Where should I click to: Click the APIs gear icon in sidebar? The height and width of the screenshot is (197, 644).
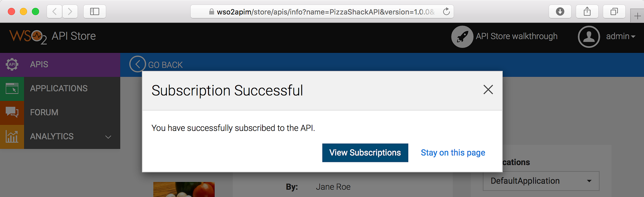pyautogui.click(x=12, y=65)
